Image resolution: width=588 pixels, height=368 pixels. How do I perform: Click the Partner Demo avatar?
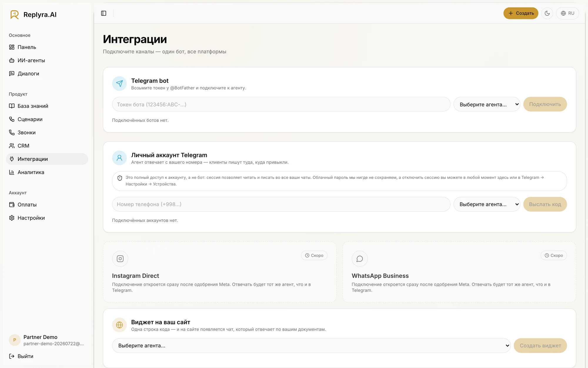coord(15,340)
